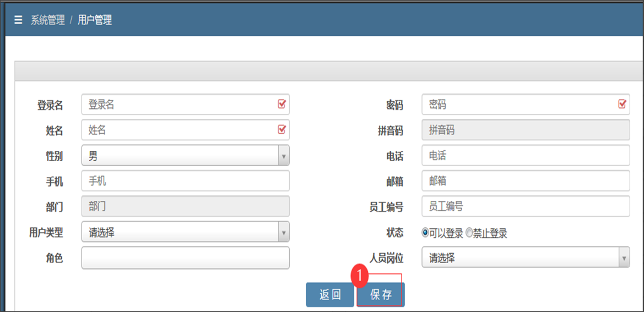Select the 用户管理 breadcrumb item
The height and width of the screenshot is (312, 644).
pyautogui.click(x=95, y=20)
